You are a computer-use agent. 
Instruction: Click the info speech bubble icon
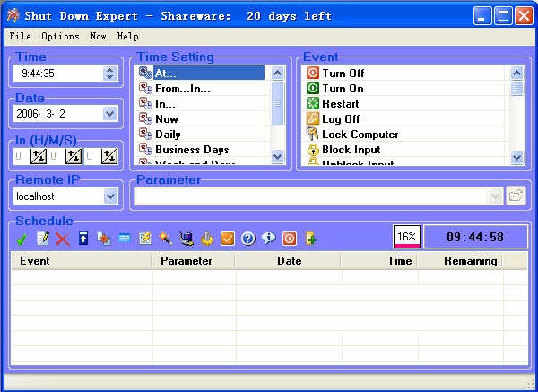(269, 238)
